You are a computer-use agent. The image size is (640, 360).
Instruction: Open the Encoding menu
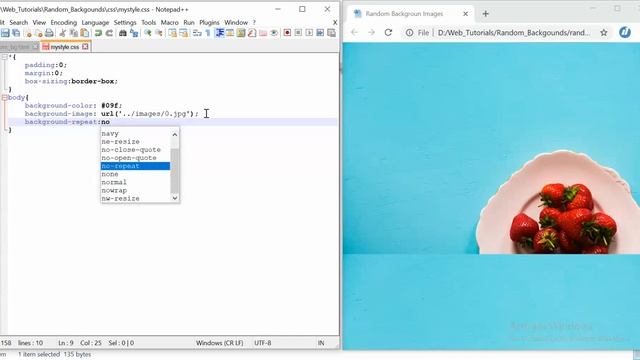click(x=64, y=22)
